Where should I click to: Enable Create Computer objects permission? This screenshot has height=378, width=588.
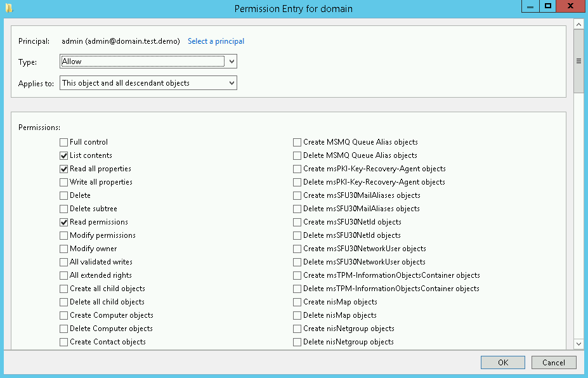tap(64, 315)
